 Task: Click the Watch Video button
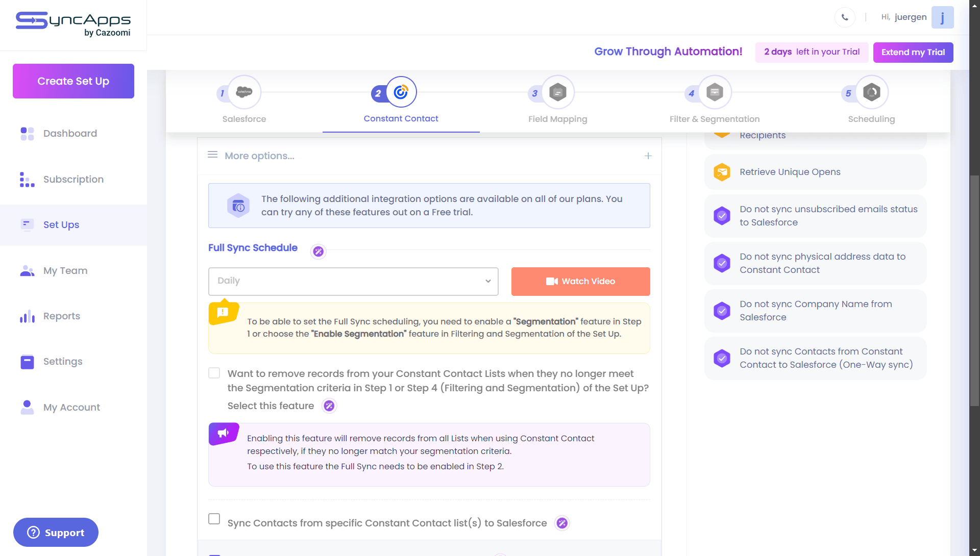pos(581,282)
